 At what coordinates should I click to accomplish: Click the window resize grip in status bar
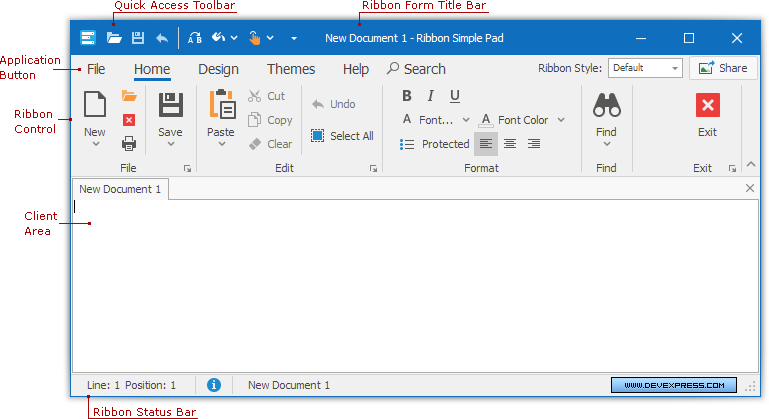(x=750, y=387)
